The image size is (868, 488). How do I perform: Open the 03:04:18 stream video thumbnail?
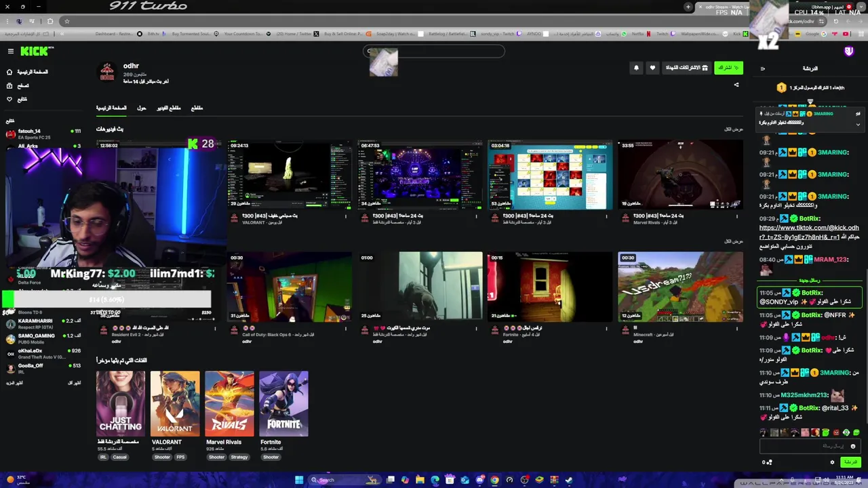click(550, 175)
